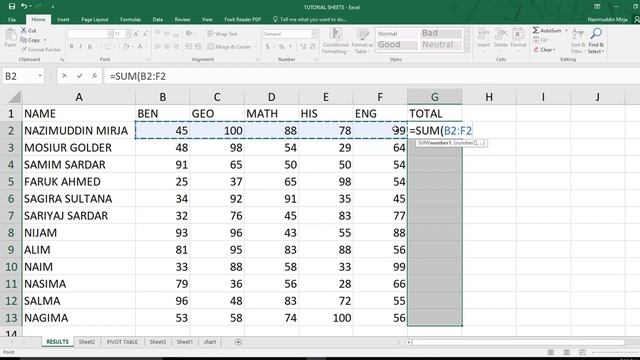Open the Foxit Reader PDF tab
This screenshot has height=360, width=640.
click(242, 19)
